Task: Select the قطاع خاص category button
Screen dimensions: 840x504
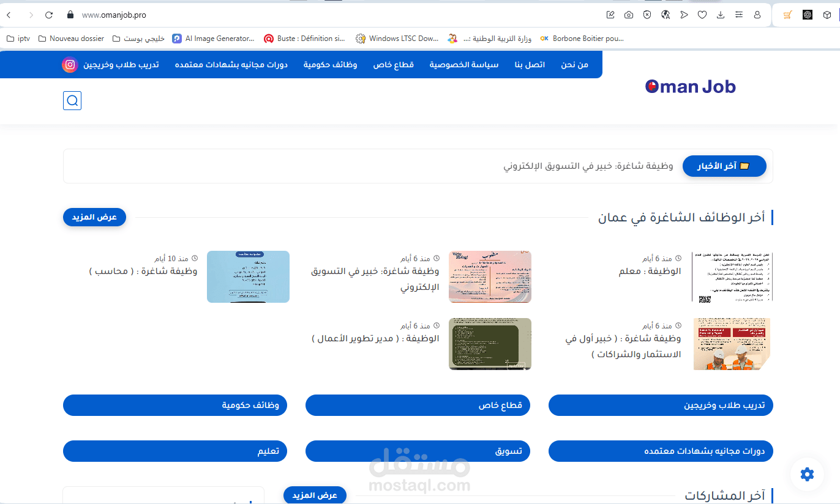Action: 418,406
